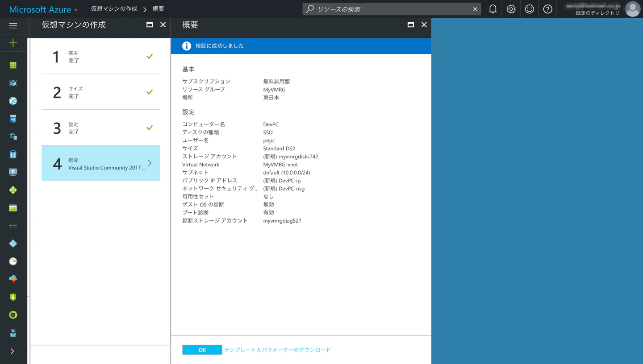The width and height of the screenshot is (643, 364).
Task: Click the 無料試用版 subscription value
Action: (276, 82)
